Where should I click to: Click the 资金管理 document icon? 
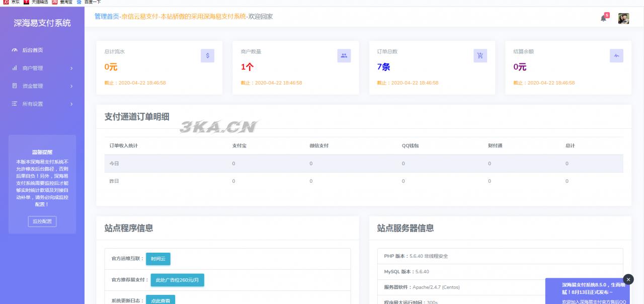[15, 86]
